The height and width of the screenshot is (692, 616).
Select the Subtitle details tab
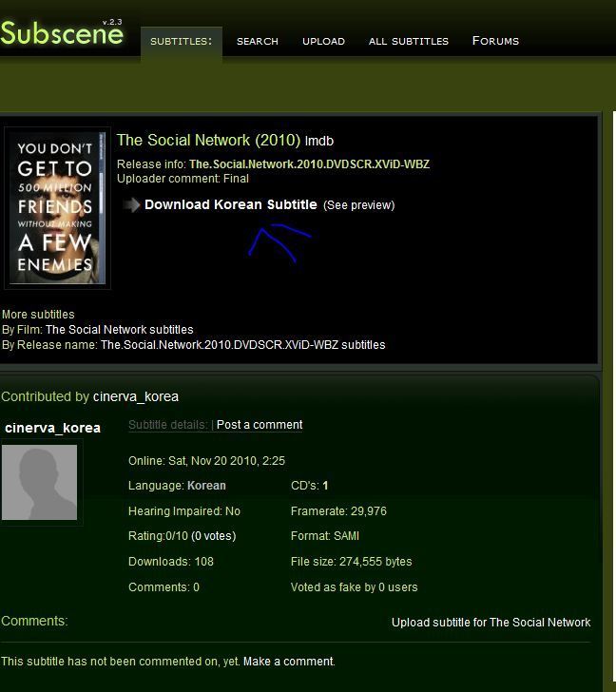pyautogui.click(x=167, y=425)
